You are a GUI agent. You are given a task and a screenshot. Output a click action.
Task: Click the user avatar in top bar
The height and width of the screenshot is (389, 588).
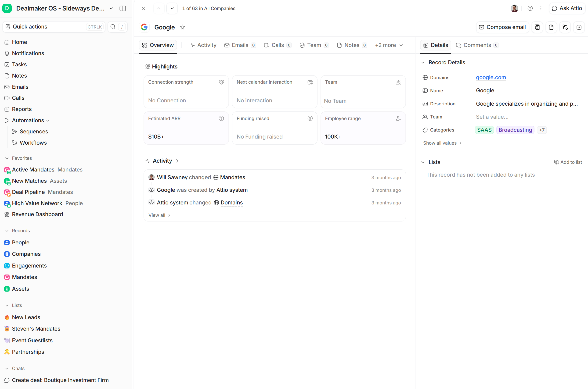coord(514,8)
